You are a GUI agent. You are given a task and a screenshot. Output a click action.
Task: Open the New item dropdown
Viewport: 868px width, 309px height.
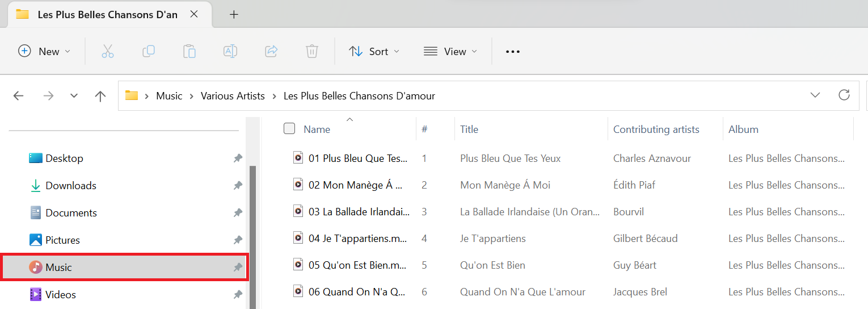click(x=44, y=52)
